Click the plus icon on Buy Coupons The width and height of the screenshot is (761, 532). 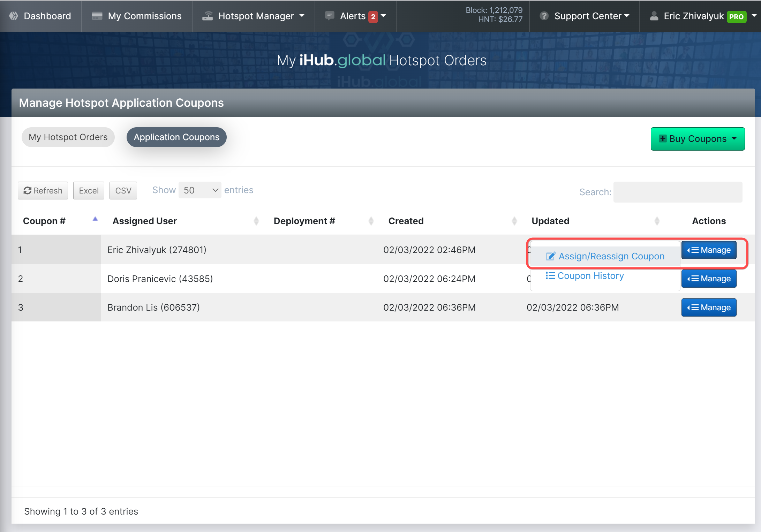click(x=663, y=138)
